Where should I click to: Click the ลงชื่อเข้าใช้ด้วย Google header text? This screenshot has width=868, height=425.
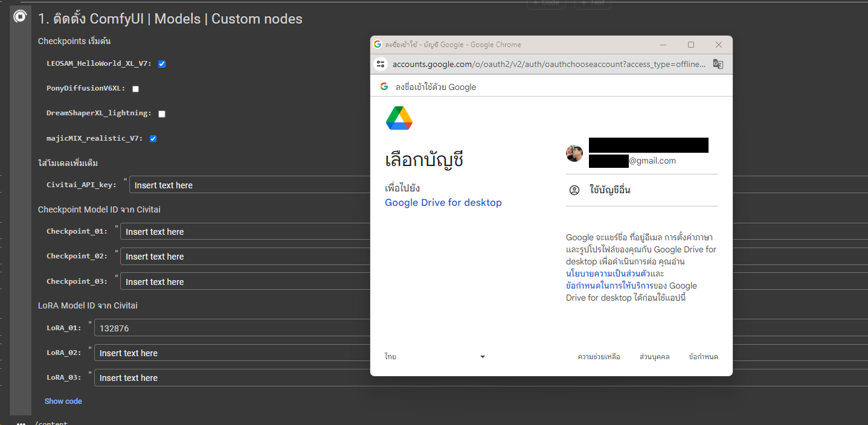436,87
